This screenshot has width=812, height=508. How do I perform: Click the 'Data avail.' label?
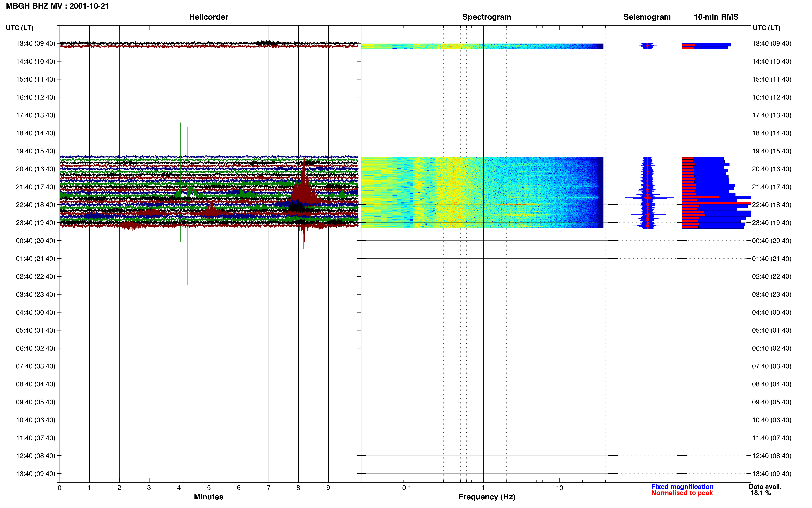[765, 487]
